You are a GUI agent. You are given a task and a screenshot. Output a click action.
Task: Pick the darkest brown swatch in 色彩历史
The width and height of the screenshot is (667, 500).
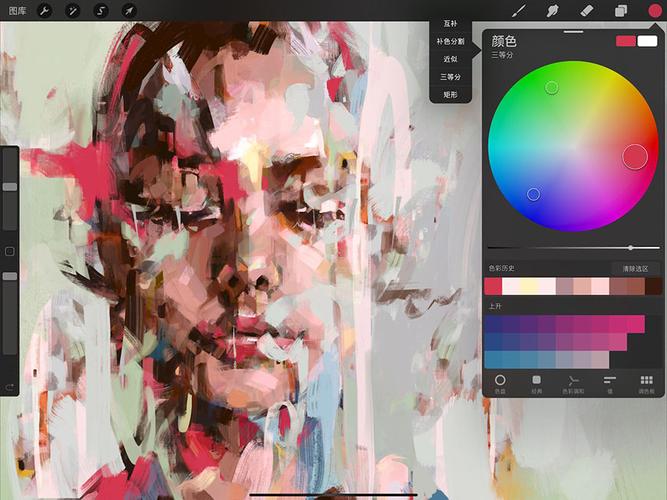(654, 286)
